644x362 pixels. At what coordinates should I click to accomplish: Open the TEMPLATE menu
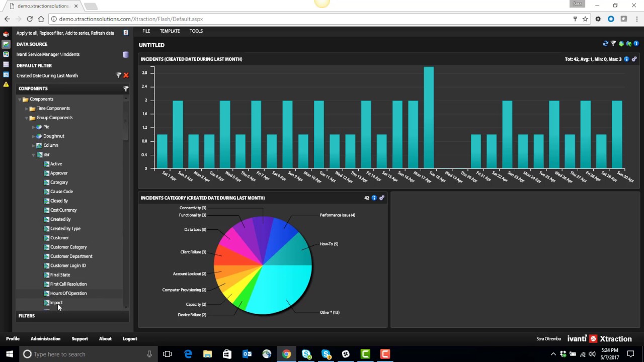coord(170,31)
